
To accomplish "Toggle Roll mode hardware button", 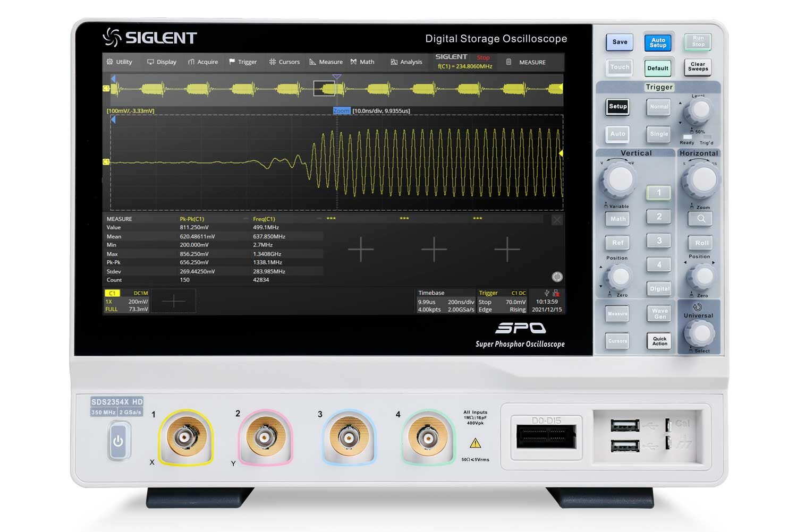I will (701, 243).
